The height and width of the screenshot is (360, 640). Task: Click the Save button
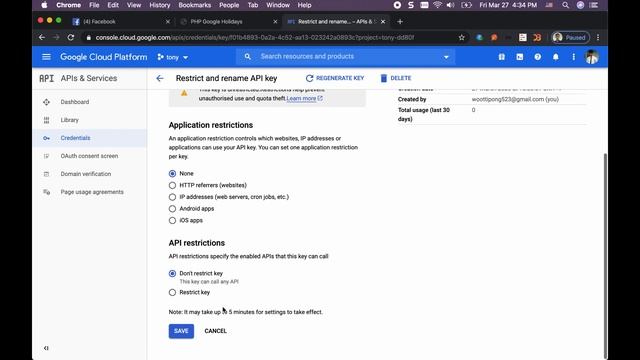pyautogui.click(x=181, y=331)
